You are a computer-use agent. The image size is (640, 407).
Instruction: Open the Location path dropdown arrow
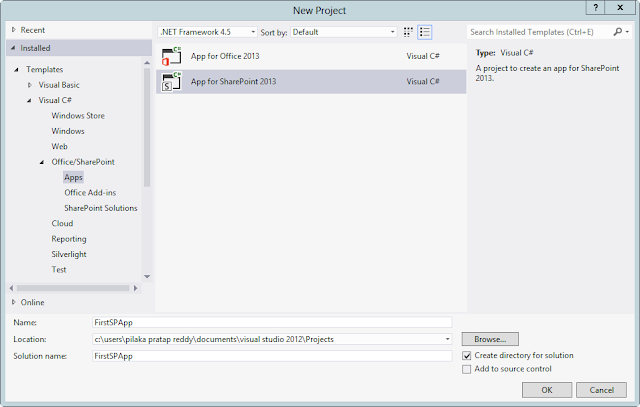[447, 339]
